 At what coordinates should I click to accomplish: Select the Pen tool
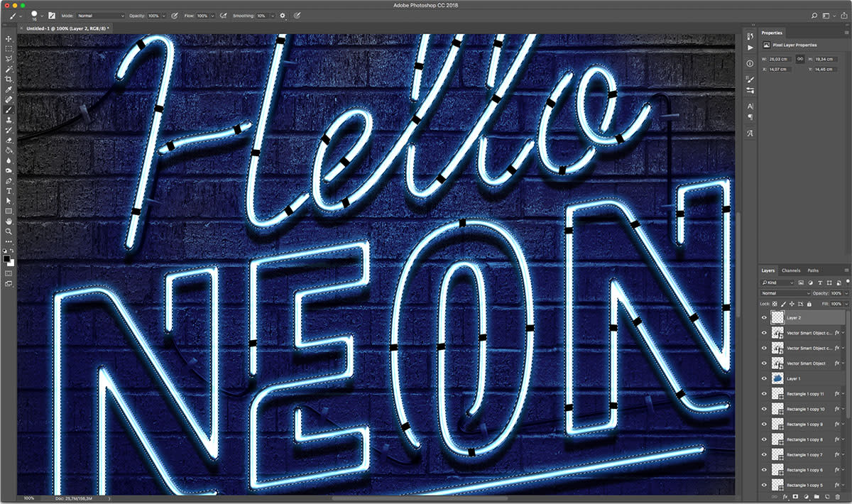9,181
